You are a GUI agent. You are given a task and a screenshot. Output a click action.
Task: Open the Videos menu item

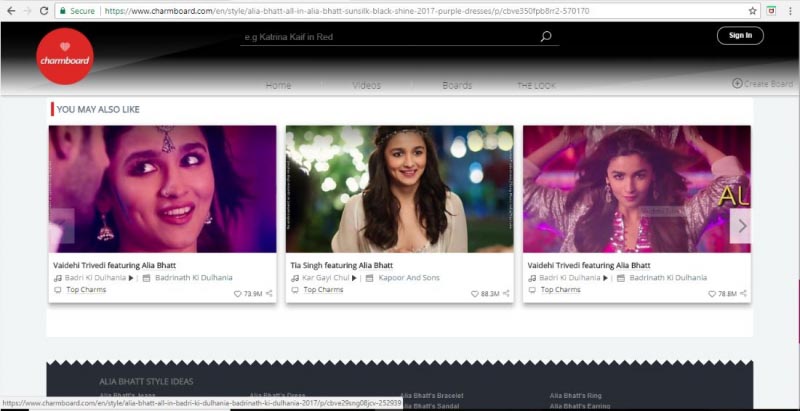coord(366,86)
